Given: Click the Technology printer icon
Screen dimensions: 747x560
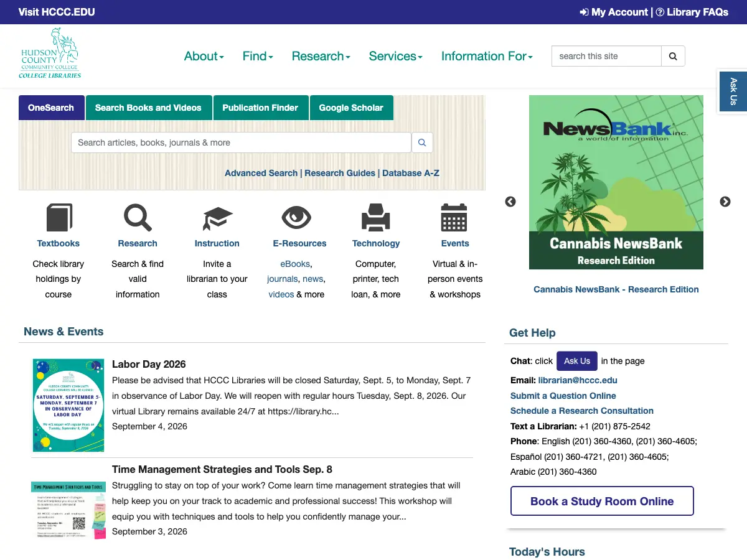Looking at the screenshot, I should [x=376, y=217].
